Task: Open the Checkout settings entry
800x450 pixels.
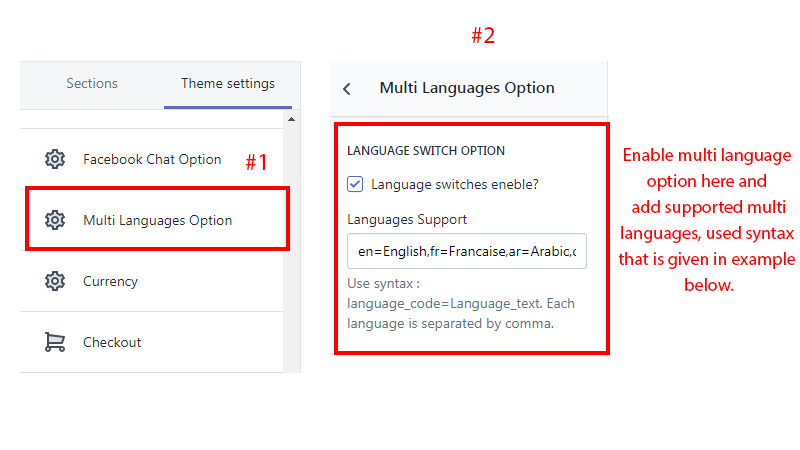Action: (x=112, y=342)
